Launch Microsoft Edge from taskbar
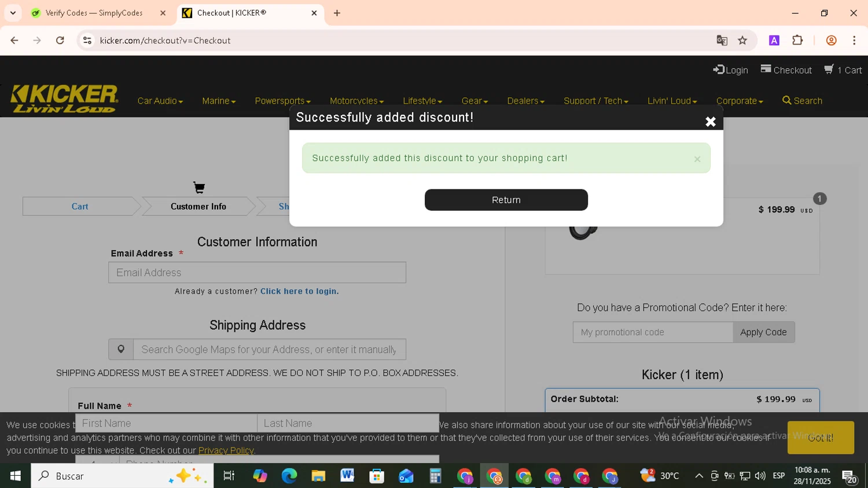 289,476
